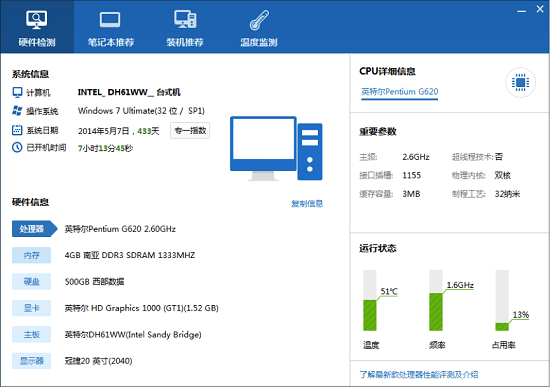The image size is (550, 387).
Task: Click the clock icon beside 已开机时间
Action: coord(17,147)
